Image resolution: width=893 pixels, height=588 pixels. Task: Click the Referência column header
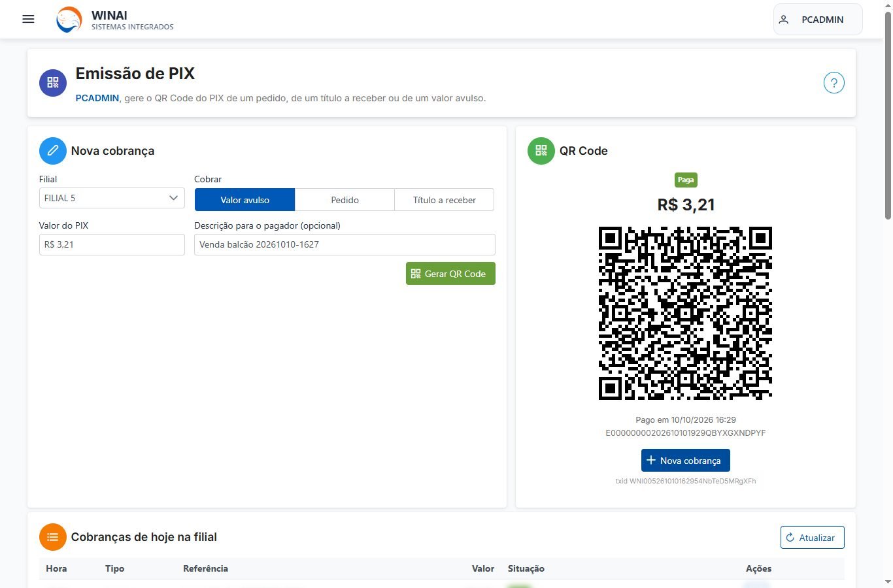coord(205,568)
